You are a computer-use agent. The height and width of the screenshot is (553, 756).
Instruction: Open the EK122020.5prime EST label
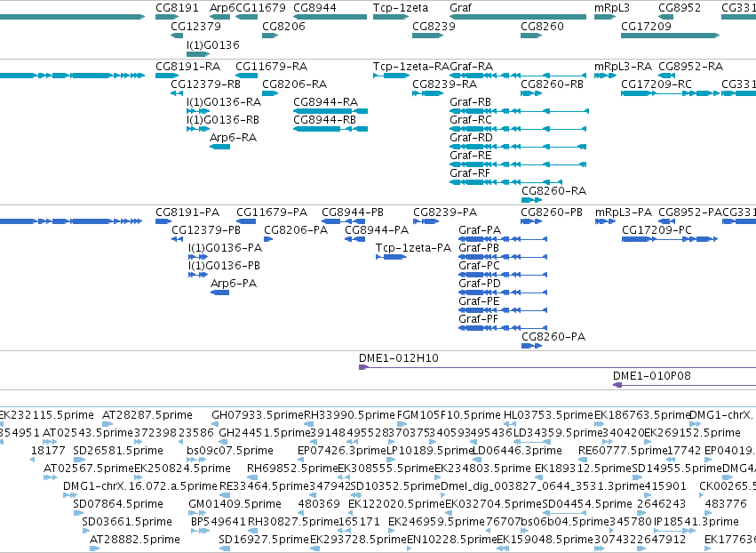(x=396, y=504)
